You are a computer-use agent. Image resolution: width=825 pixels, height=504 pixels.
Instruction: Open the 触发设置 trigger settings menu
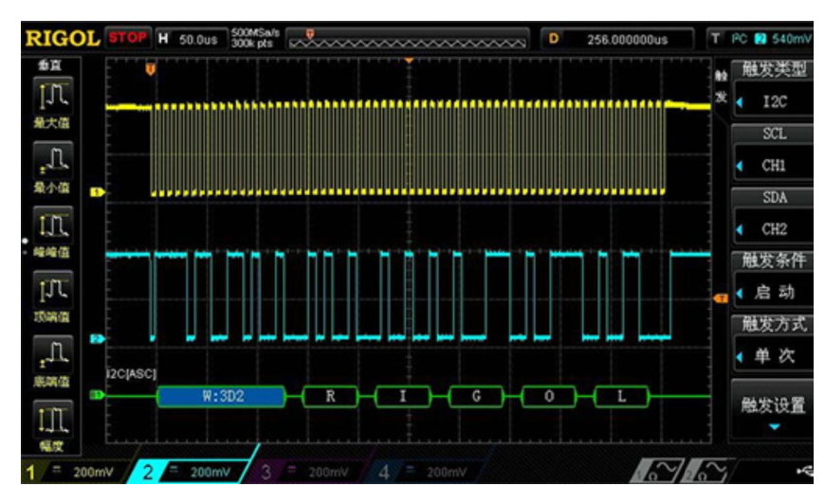tap(773, 409)
